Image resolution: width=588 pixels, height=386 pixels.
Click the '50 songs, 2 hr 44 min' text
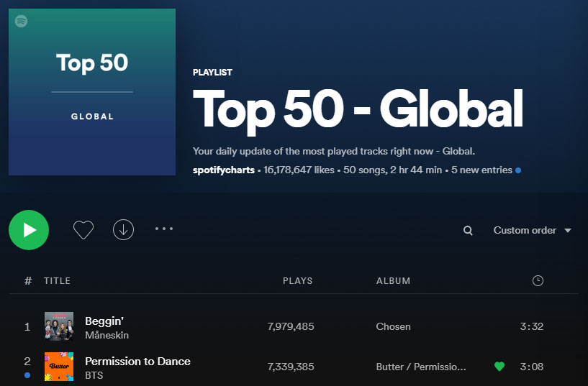tap(393, 170)
